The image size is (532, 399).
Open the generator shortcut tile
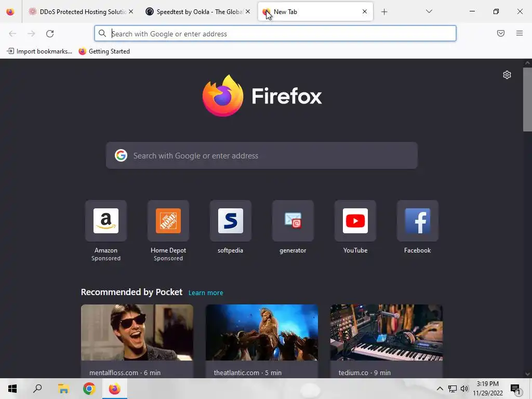point(293,221)
